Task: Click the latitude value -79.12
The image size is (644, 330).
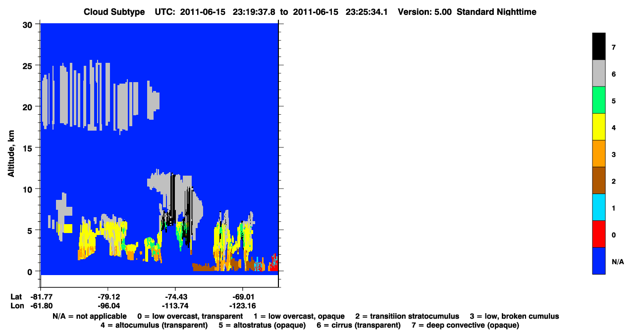Action: click(x=108, y=297)
